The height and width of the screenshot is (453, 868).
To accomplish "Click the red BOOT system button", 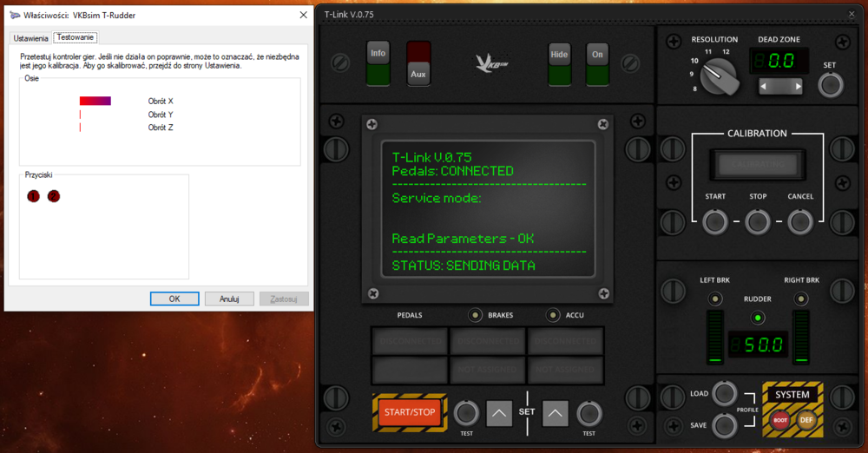I will coord(780,420).
